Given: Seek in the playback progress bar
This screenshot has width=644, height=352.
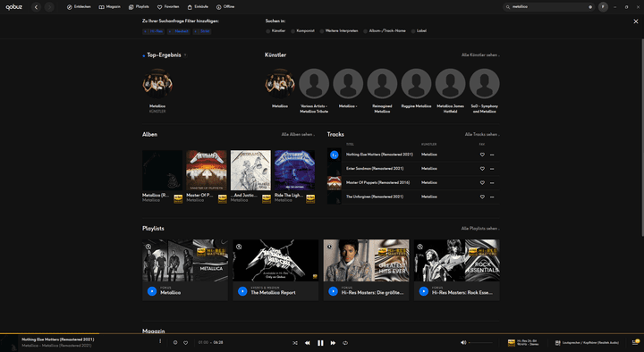Looking at the screenshot, I should [322, 333].
